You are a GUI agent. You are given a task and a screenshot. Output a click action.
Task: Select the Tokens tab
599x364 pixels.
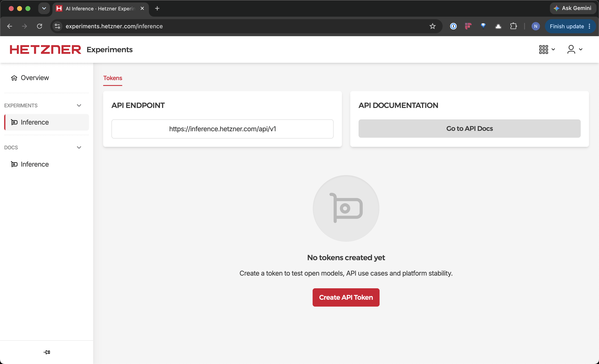point(113,78)
